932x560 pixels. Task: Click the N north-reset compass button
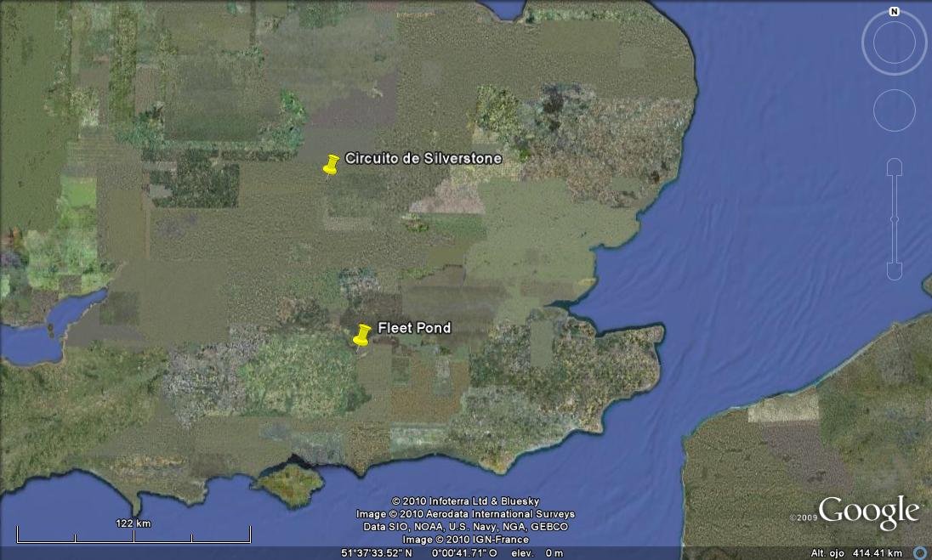[x=894, y=12]
